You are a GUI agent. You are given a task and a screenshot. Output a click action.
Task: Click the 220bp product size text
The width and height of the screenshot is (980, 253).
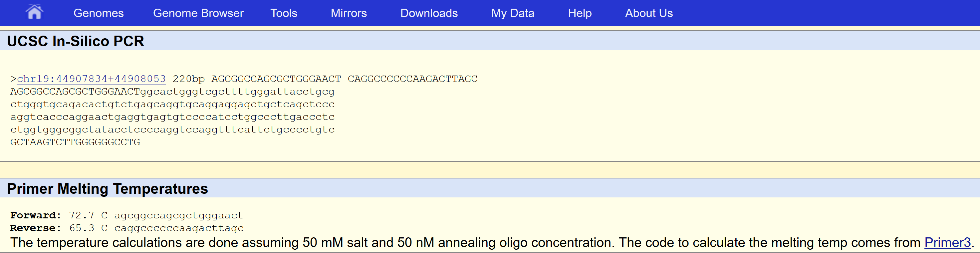click(189, 79)
